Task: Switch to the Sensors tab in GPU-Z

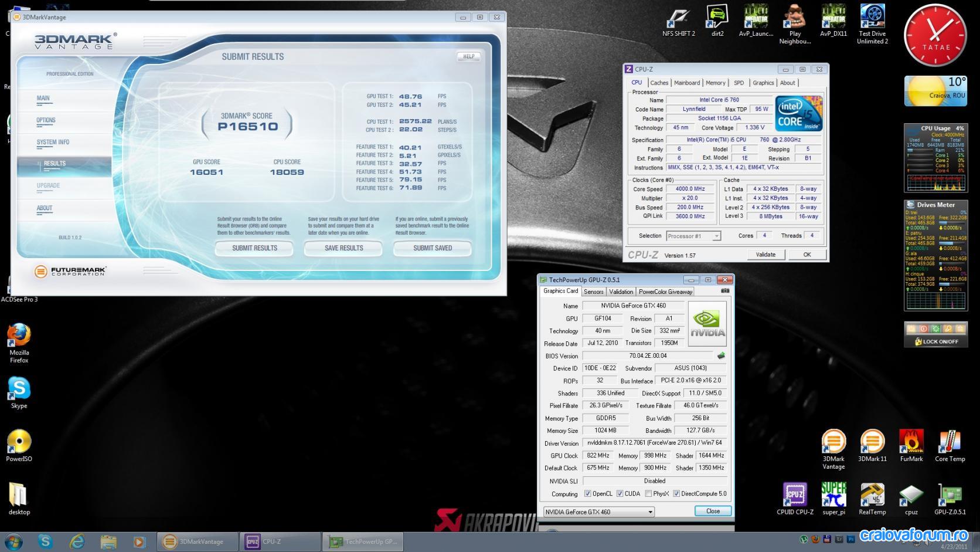Action: 593,292
